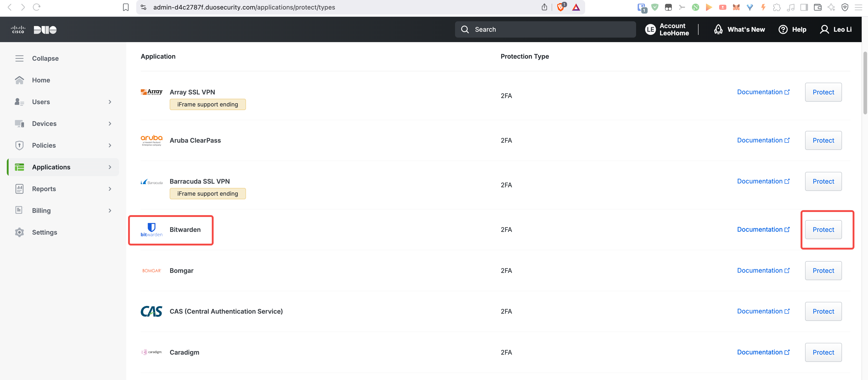
Task: Toggle the browser sidebar panel icon
Action: [804, 7]
